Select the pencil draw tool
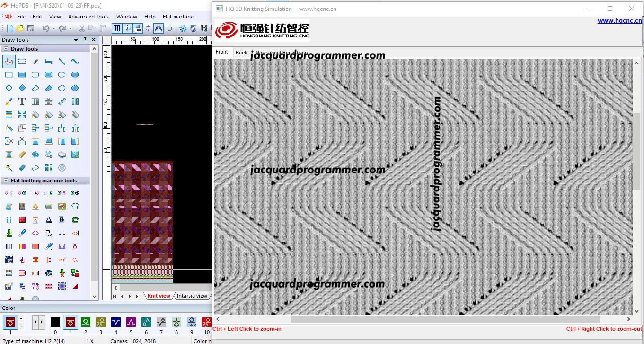 pyautogui.click(x=35, y=61)
